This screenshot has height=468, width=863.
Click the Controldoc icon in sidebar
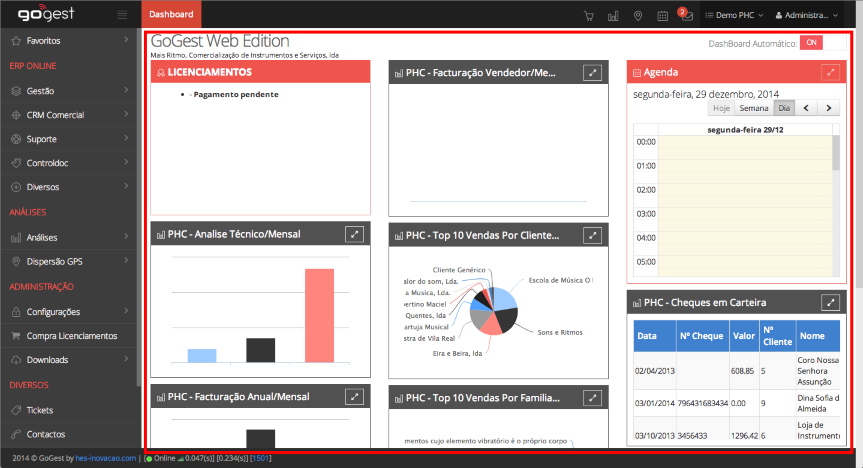16,163
